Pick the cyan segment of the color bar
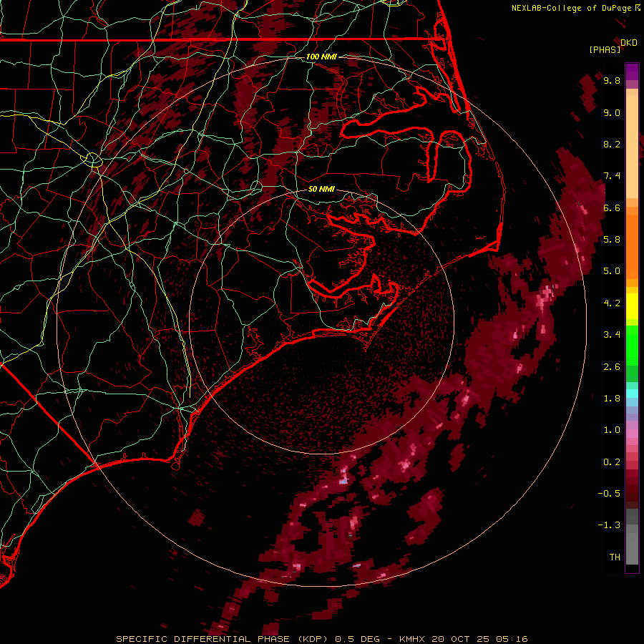The width and height of the screenshot is (644, 644). (632, 394)
